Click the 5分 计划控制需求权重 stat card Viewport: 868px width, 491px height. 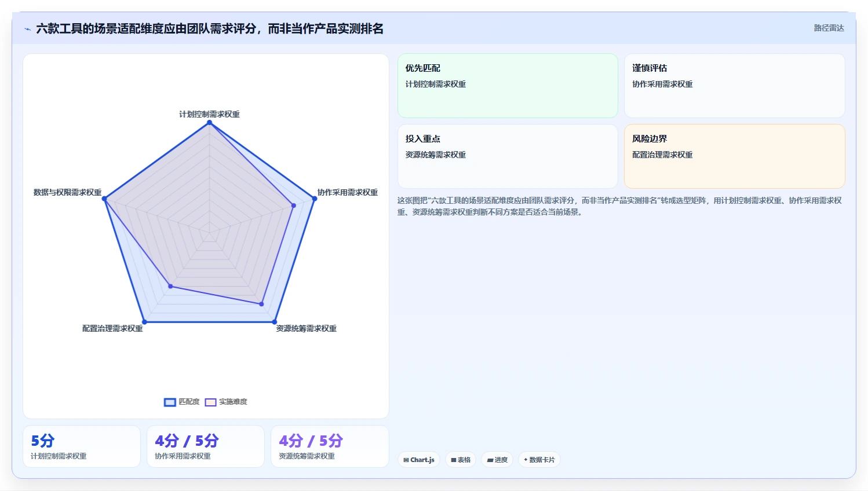click(x=82, y=446)
